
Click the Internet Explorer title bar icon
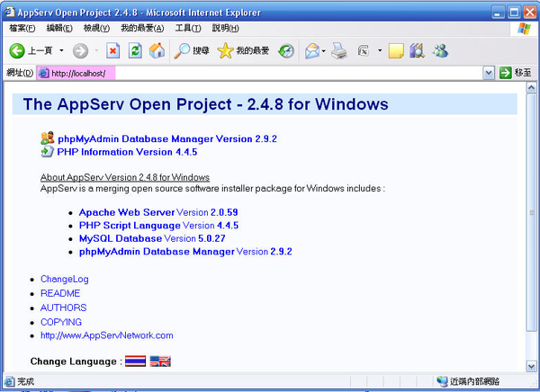(9, 12)
